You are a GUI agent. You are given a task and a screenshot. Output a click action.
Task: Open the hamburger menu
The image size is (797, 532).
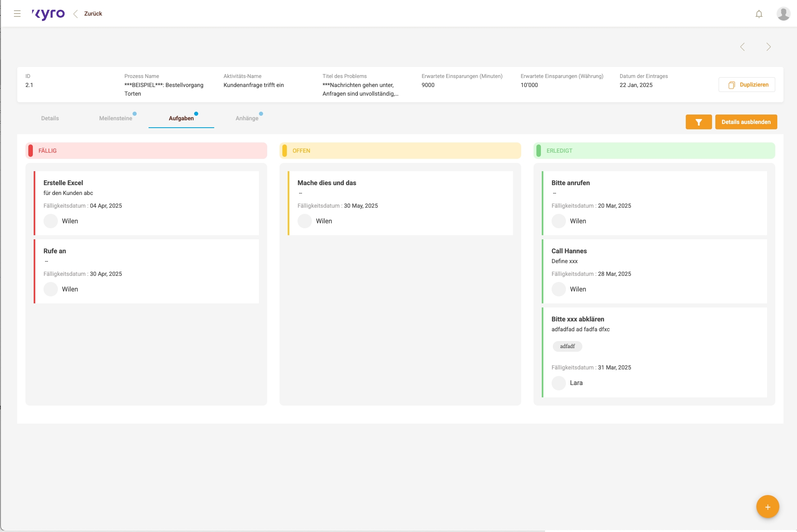click(x=17, y=14)
